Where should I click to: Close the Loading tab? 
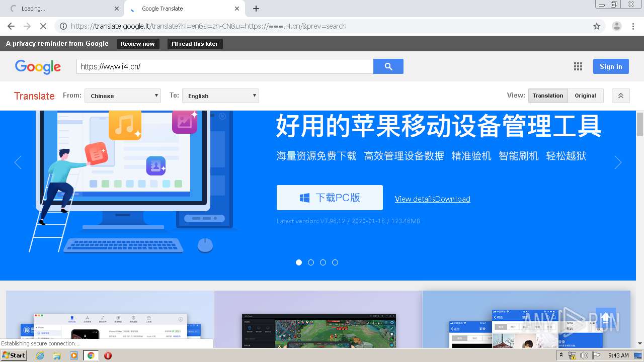pyautogui.click(x=117, y=9)
